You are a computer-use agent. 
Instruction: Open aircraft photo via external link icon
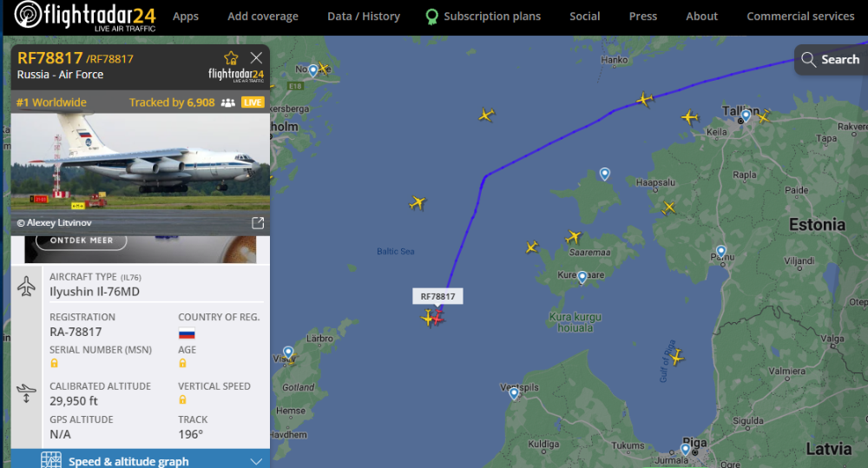pos(258,223)
